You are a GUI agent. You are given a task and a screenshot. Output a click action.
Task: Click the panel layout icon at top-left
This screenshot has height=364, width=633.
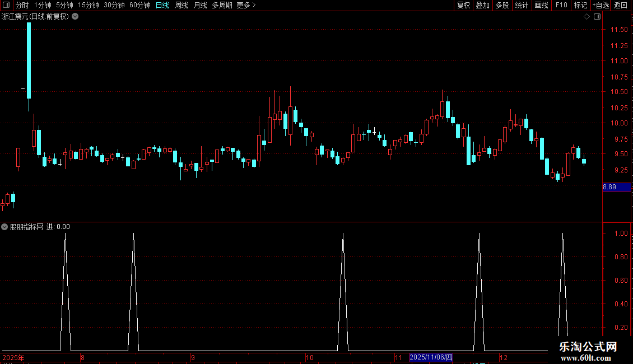point(6,5)
